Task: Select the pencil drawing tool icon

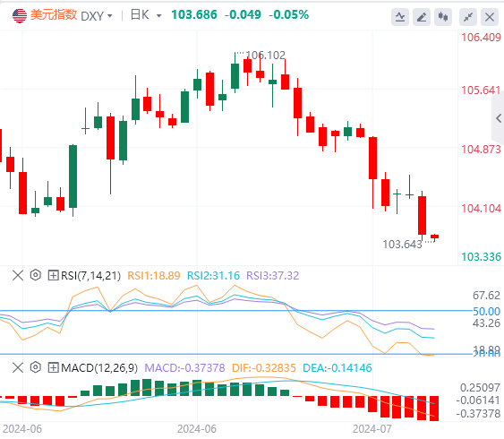Action: click(422, 17)
